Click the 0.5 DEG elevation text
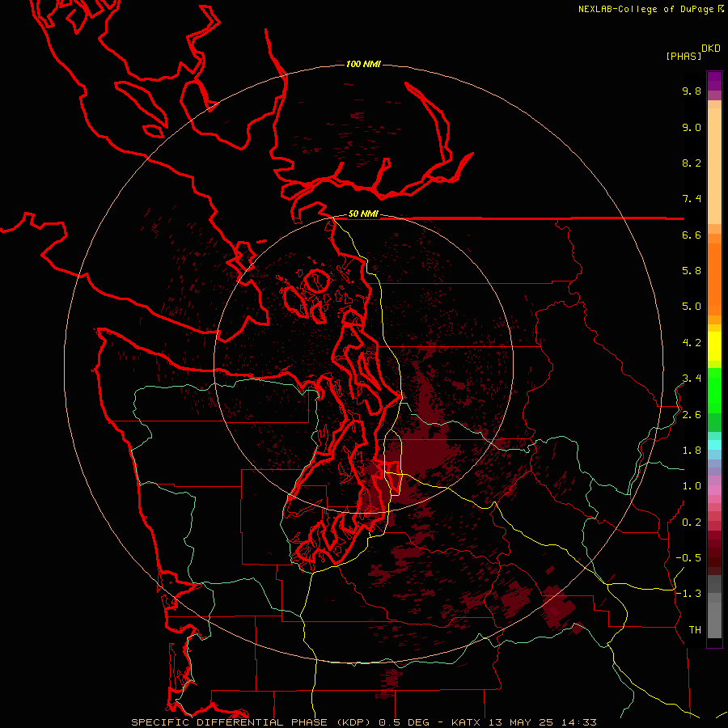The width and height of the screenshot is (728, 728). click(404, 722)
